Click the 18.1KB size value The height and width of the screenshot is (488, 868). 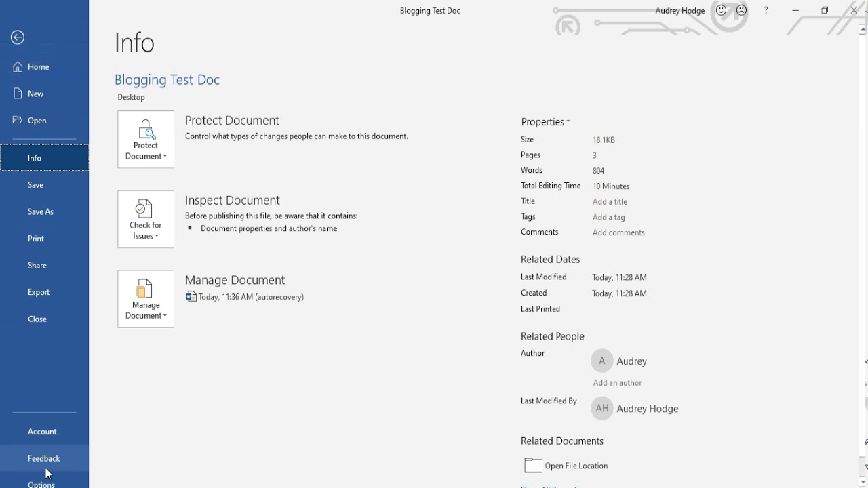coord(604,140)
